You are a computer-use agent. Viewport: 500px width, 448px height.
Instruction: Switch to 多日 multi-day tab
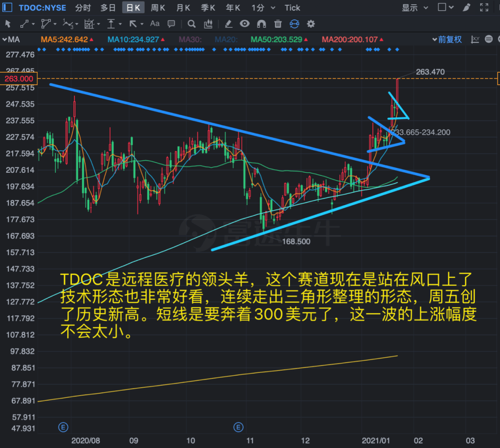pos(108,8)
